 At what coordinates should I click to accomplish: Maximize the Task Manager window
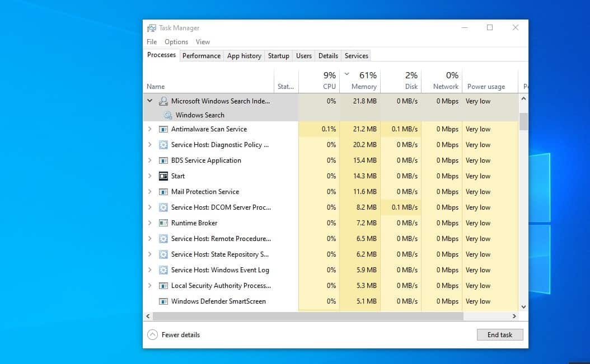pyautogui.click(x=490, y=27)
